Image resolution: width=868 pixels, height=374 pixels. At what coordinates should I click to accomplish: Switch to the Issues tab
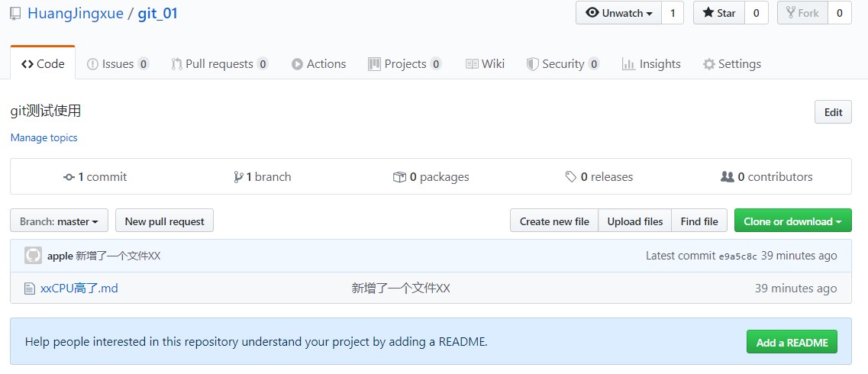point(118,63)
